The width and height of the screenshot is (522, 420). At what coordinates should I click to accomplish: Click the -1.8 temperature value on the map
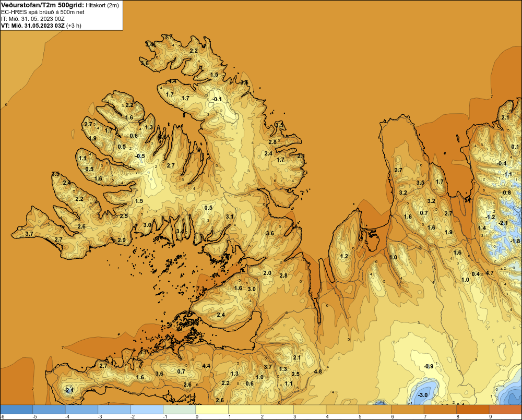coord(515,241)
